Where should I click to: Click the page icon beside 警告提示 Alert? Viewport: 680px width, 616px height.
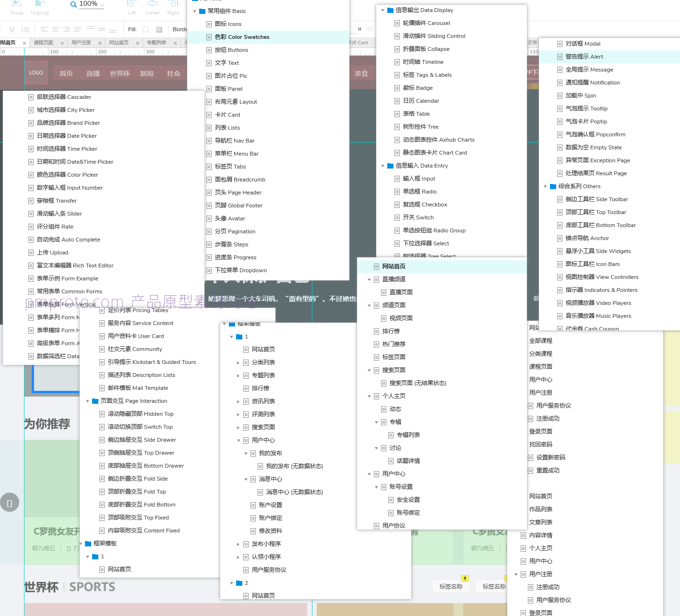[x=560, y=57]
